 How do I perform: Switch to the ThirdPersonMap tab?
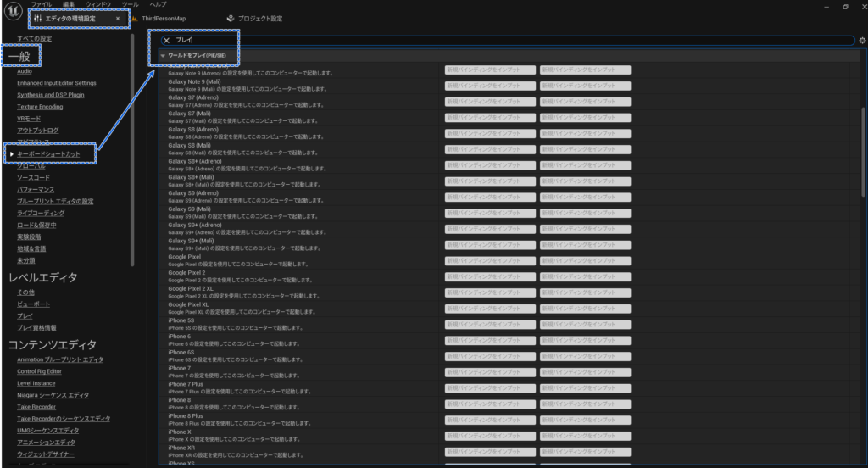pos(164,19)
